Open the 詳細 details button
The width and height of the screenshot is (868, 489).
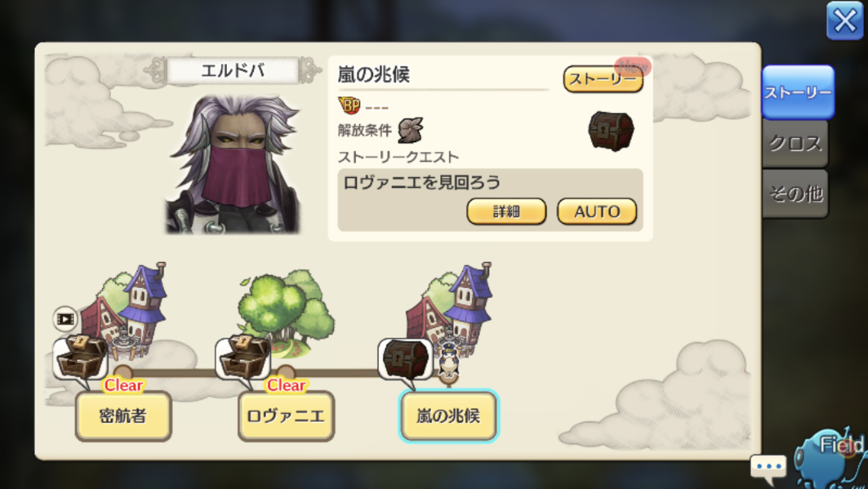click(507, 211)
